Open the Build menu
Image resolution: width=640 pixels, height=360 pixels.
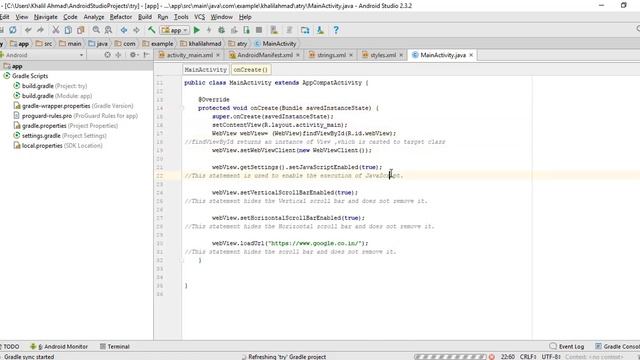coord(145,17)
